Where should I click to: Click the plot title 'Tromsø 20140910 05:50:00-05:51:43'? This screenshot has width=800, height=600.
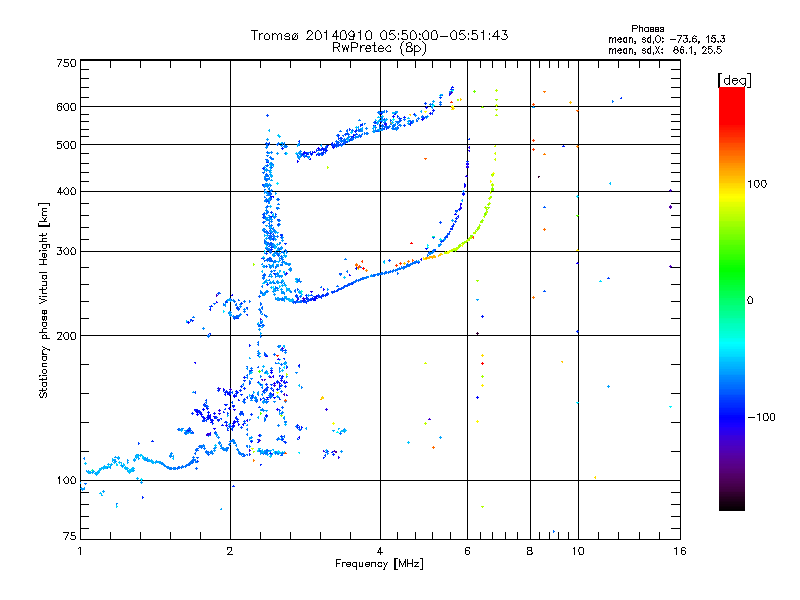[379, 35]
